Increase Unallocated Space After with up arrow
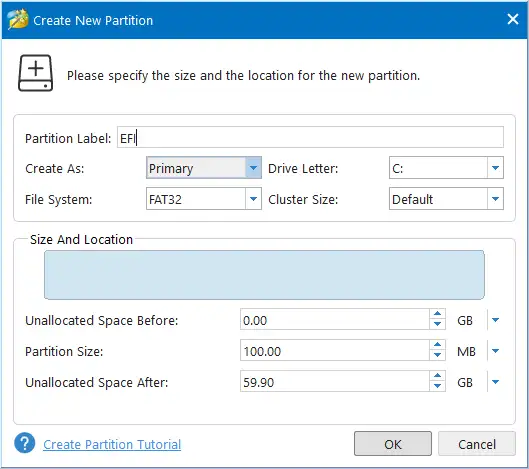 point(437,376)
